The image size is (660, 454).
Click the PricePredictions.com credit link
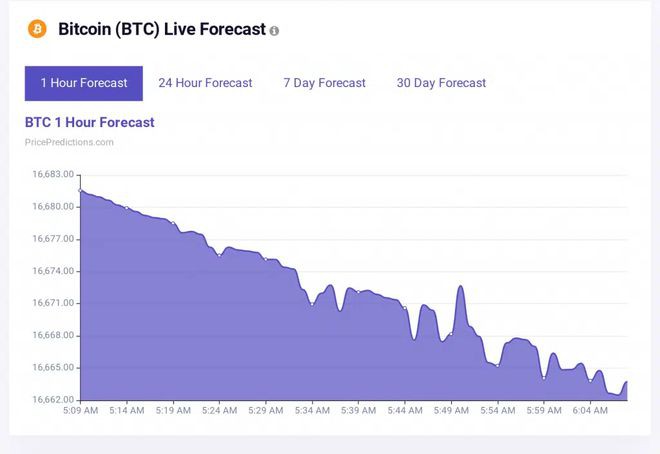pos(69,142)
